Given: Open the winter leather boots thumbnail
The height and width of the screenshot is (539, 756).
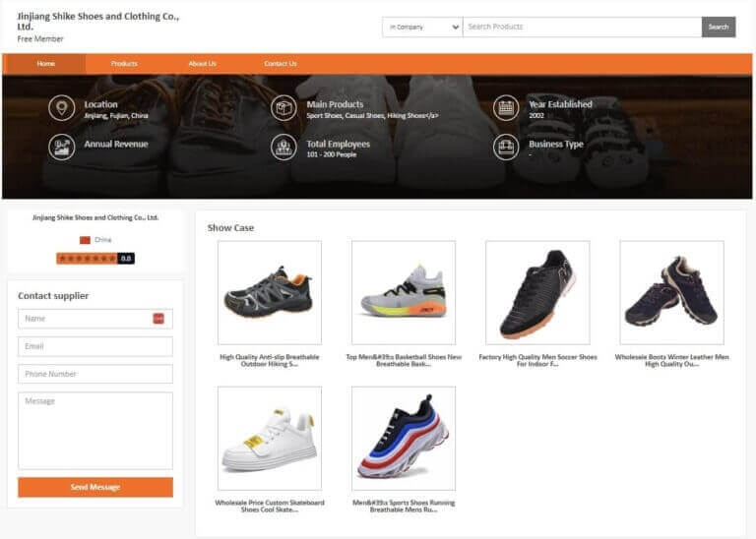Looking at the screenshot, I should point(671,293).
